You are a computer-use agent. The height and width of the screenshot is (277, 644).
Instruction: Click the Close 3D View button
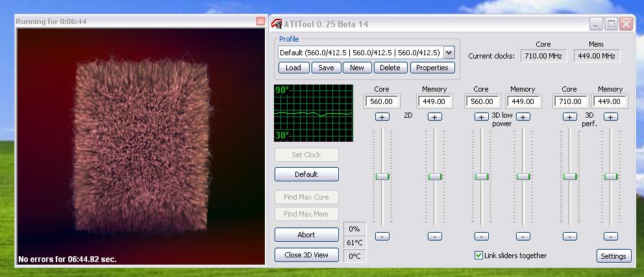(306, 255)
